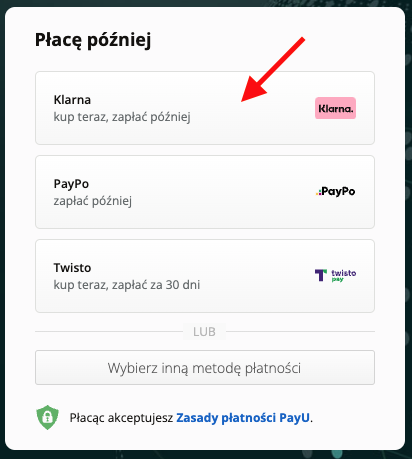
Task: Select the PayPo payment option
Action: pos(205,192)
